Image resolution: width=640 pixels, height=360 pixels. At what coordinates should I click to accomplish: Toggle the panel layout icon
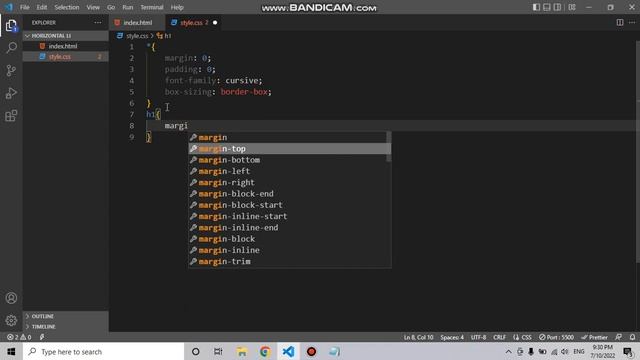[x=547, y=7]
